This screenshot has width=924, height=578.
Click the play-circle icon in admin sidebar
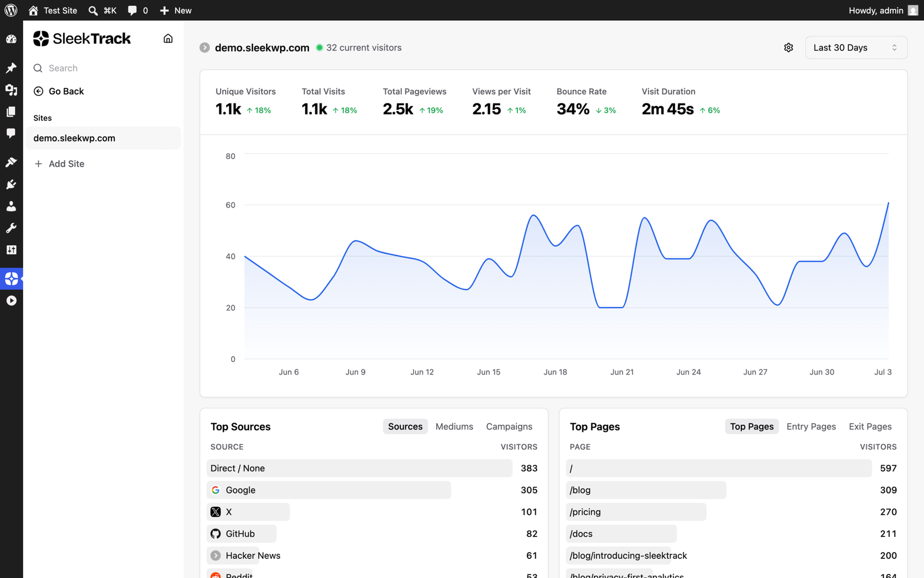point(11,301)
